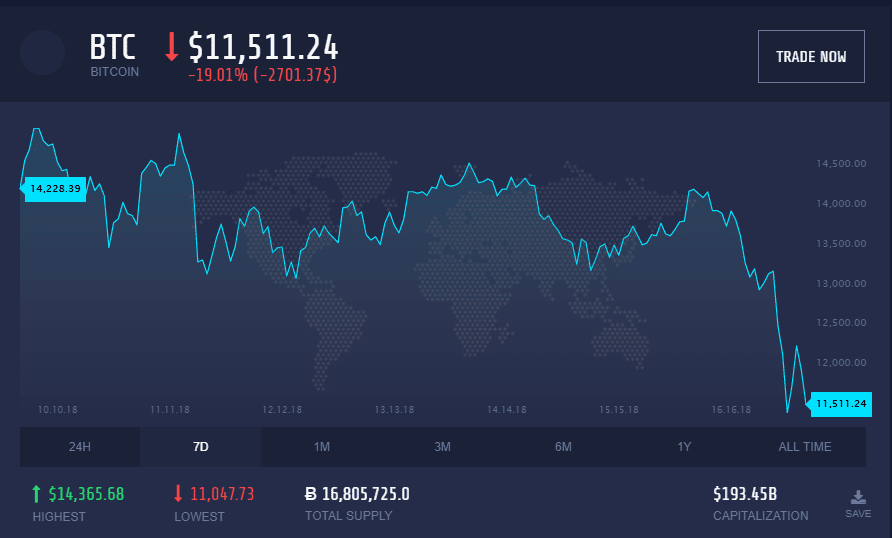Click the Bitcoin symbol before total supply
Viewport: 892px width, 538px height.
[311, 494]
